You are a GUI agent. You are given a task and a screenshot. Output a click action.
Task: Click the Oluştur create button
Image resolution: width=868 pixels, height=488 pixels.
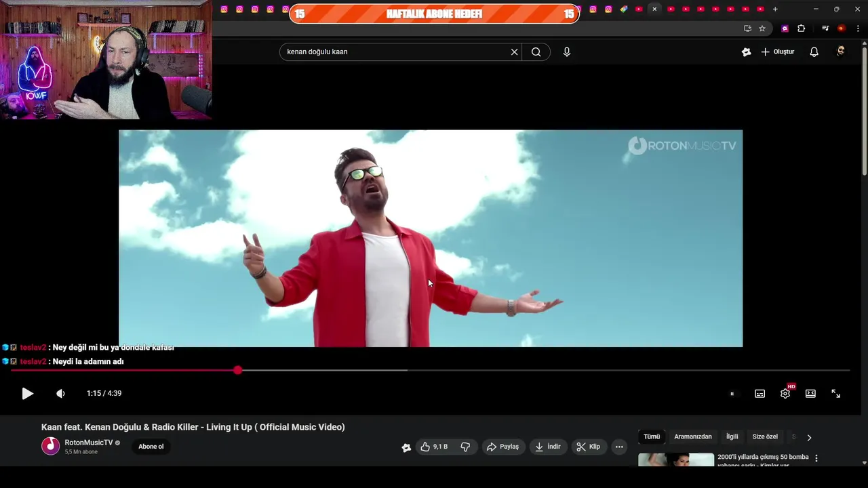point(778,52)
